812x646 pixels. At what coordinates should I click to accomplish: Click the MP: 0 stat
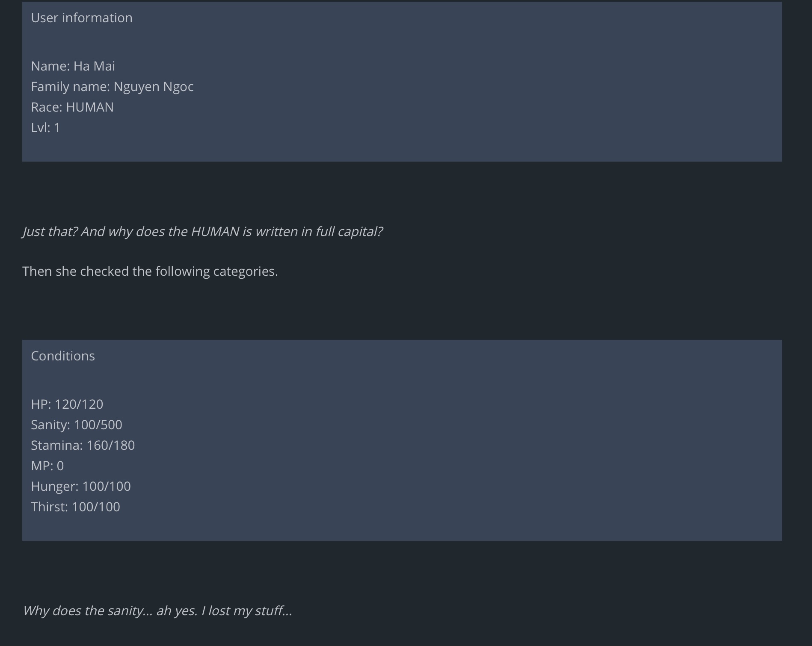click(47, 466)
